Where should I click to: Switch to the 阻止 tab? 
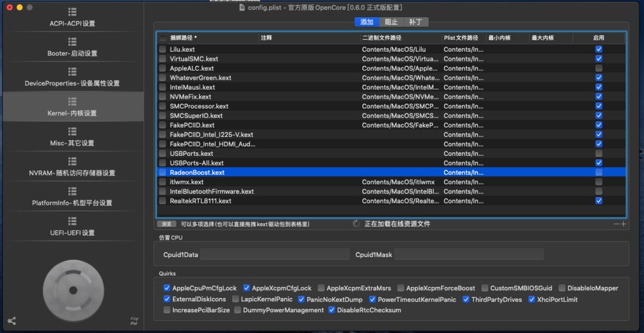click(x=391, y=22)
